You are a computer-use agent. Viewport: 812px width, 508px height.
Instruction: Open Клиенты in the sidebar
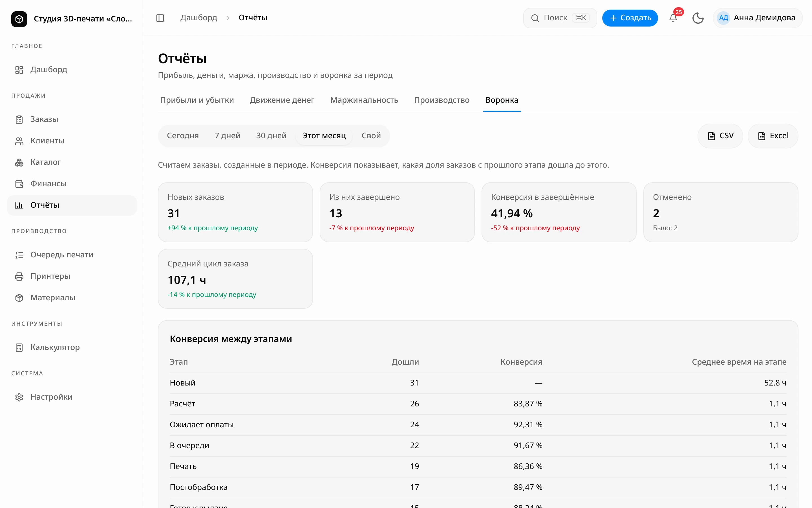[72, 141]
